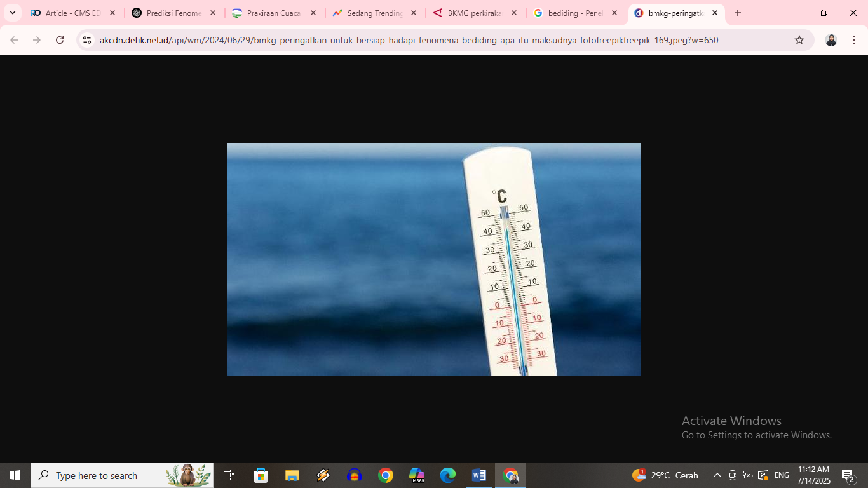The height and width of the screenshot is (488, 868).
Task: Launch Microsoft Store from the taskbar
Action: (x=261, y=475)
